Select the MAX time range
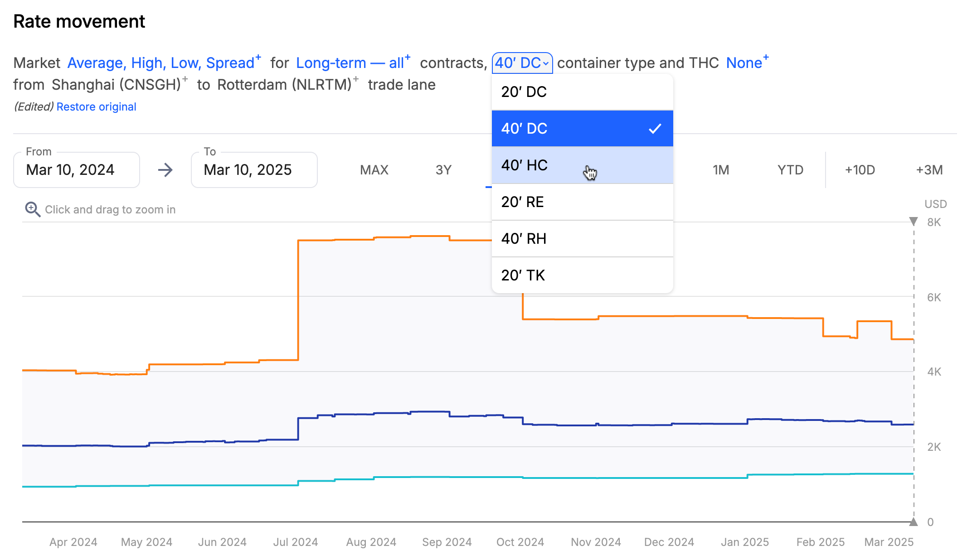 [374, 170]
